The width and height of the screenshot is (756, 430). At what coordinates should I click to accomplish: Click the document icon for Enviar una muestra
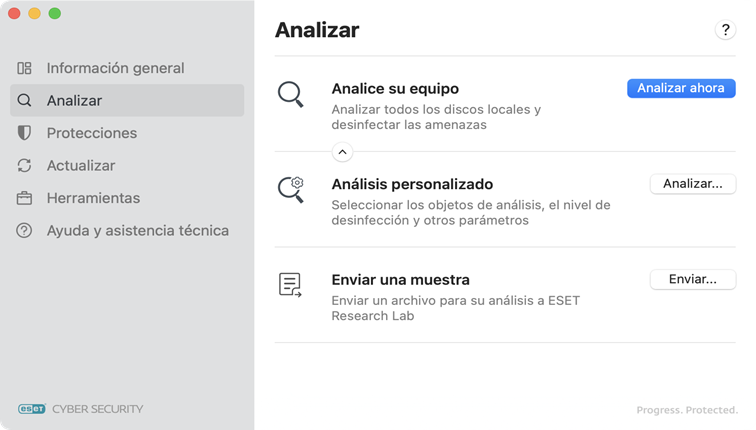291,285
